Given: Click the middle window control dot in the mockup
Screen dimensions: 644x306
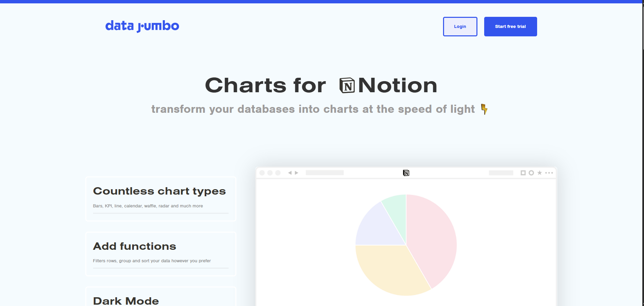Looking at the screenshot, I should [x=270, y=172].
